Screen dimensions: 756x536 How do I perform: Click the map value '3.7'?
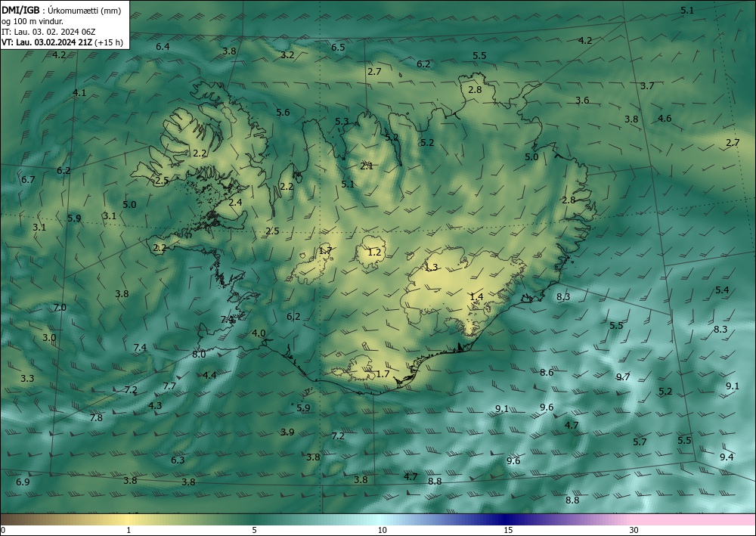[647, 85]
